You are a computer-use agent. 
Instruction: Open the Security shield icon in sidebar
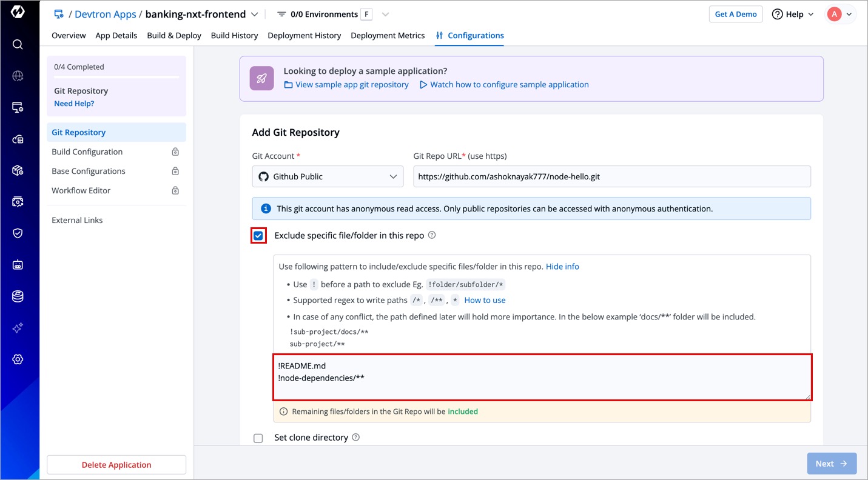tap(18, 233)
